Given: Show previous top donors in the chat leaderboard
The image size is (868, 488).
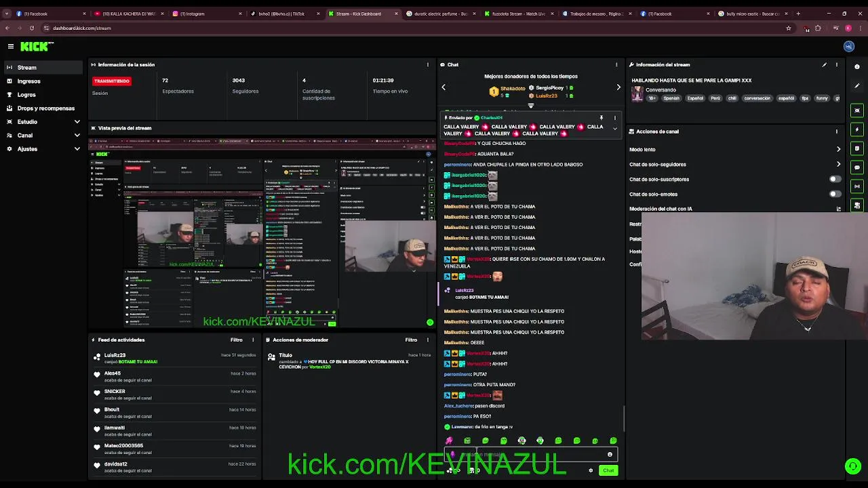Looking at the screenshot, I should (443, 87).
